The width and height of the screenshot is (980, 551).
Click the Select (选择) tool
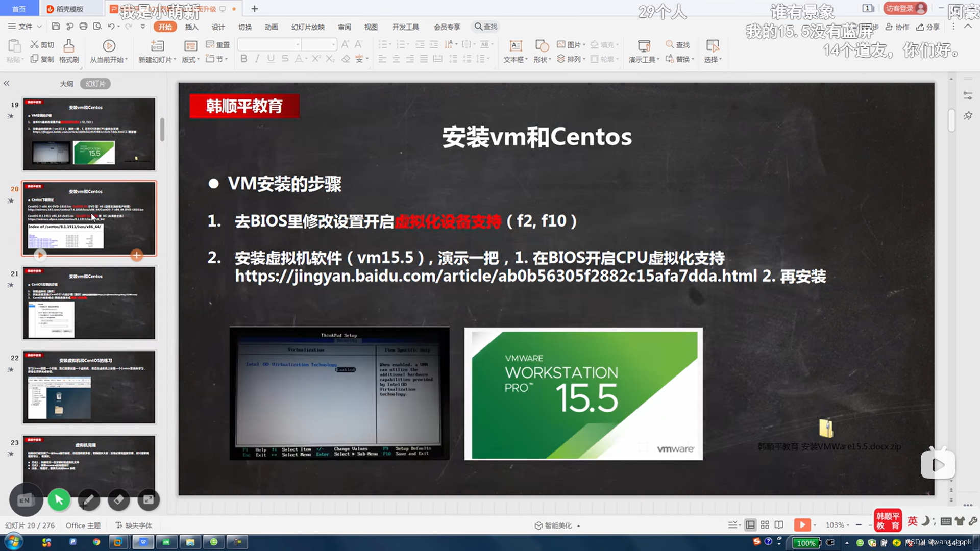pos(713,51)
